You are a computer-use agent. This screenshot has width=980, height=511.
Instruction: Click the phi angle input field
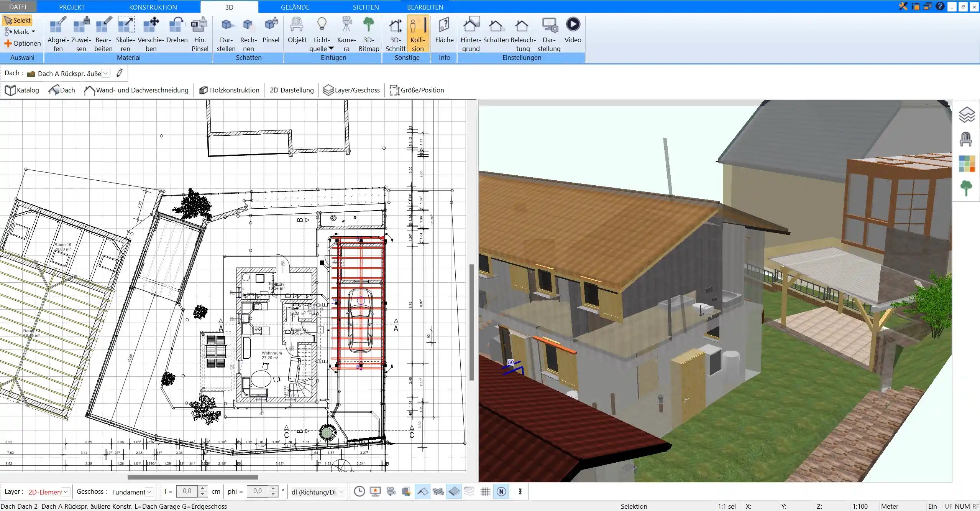coord(258,491)
